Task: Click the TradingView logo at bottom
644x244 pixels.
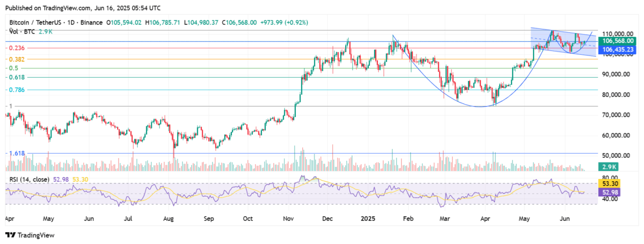Action: pyautogui.click(x=30, y=235)
